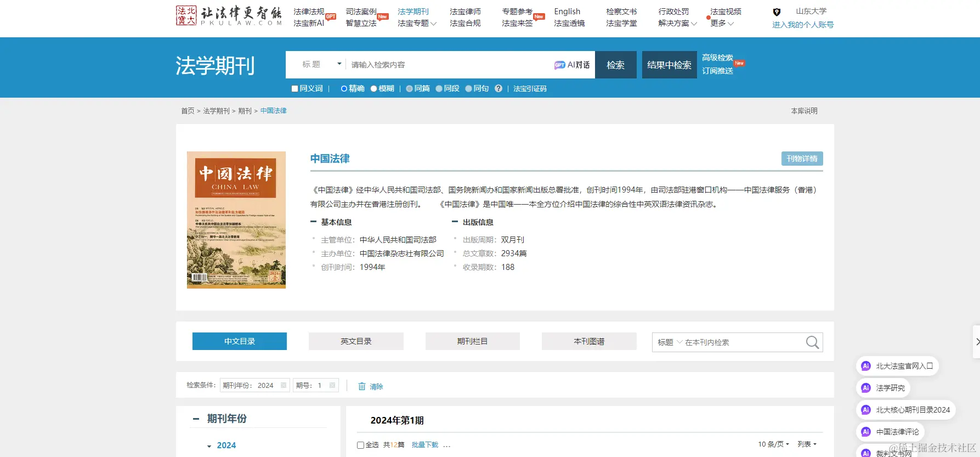
Task: Switch to the 期刊栏目 tab
Action: coord(472,341)
